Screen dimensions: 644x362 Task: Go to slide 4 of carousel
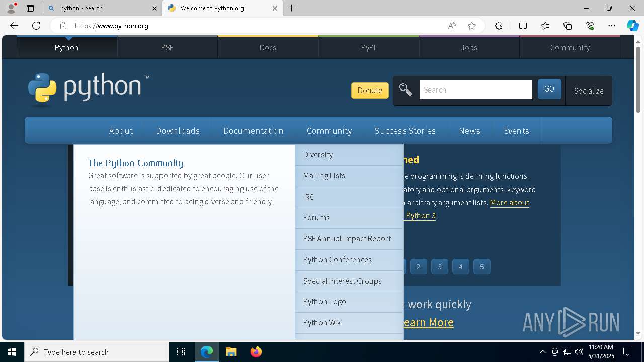click(460, 267)
